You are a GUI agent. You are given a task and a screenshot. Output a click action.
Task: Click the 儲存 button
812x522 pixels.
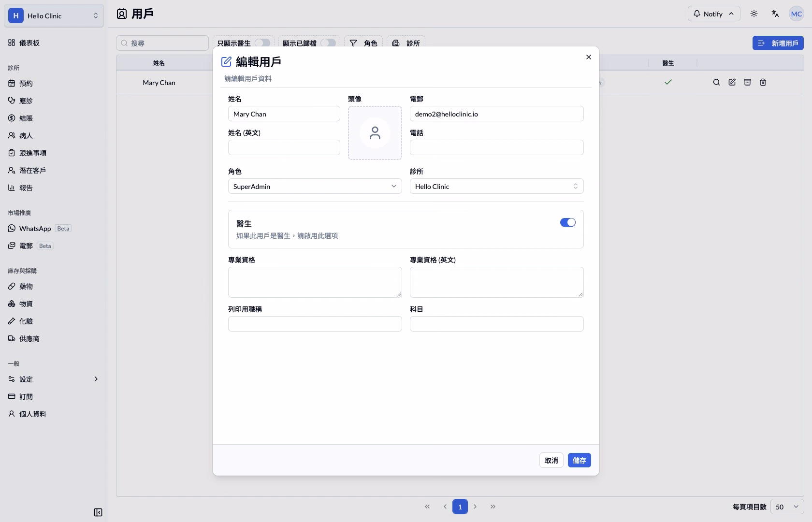coord(580,460)
